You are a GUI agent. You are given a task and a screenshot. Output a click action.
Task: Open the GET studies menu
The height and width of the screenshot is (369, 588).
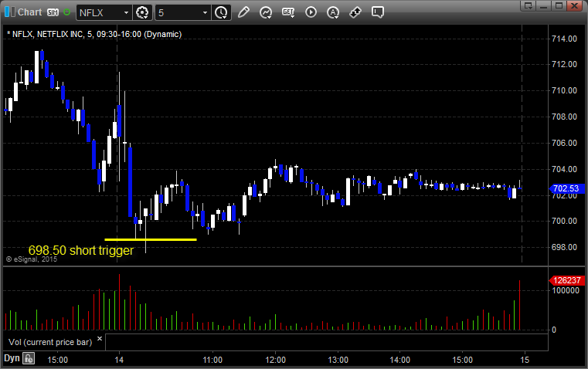(x=288, y=12)
